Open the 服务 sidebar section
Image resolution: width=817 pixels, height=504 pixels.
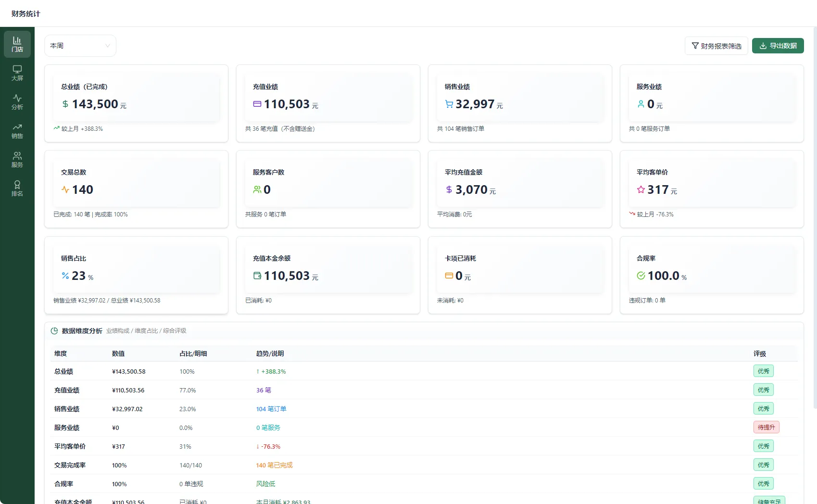[17, 160]
